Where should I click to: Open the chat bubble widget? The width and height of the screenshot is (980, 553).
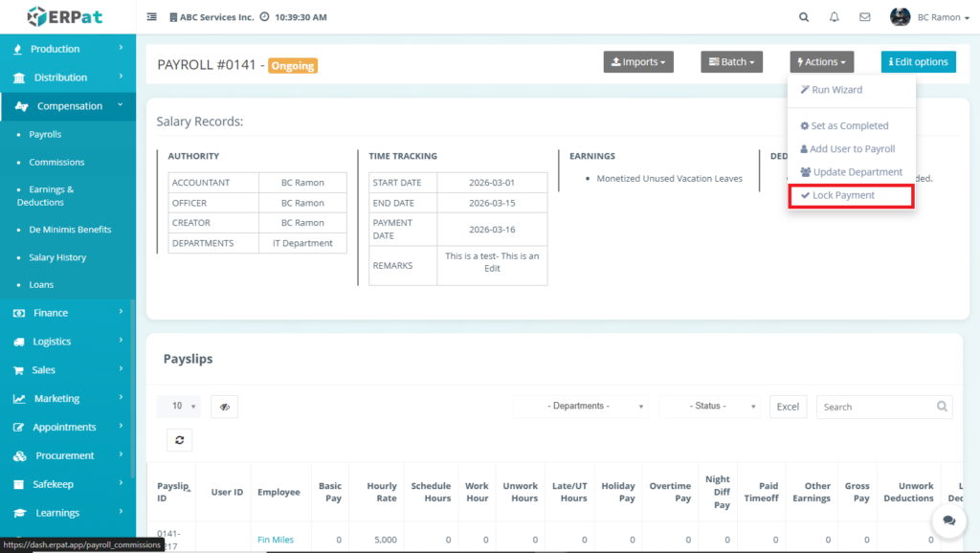(948, 520)
